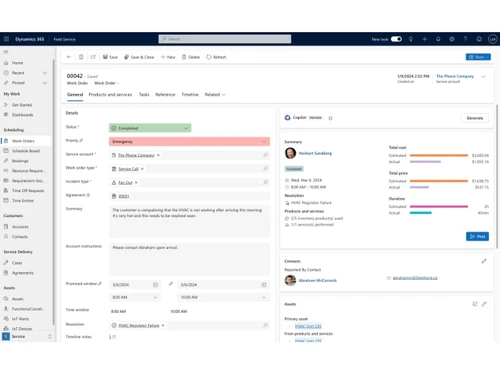The image size is (500, 375).
Task: Click the New command
Action: coord(168,57)
